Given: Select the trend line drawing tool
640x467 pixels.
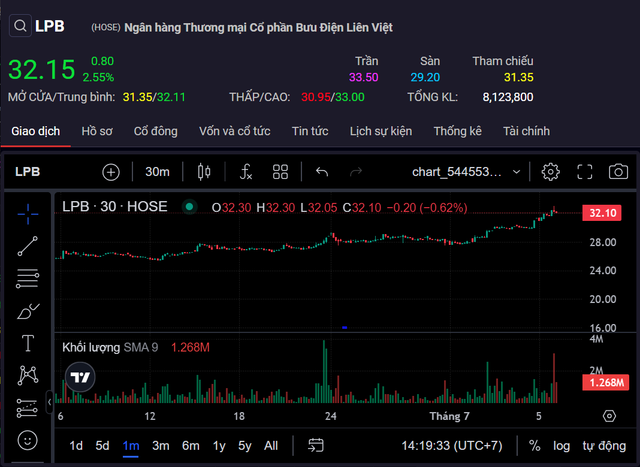Looking at the screenshot, I should pos(28,245).
